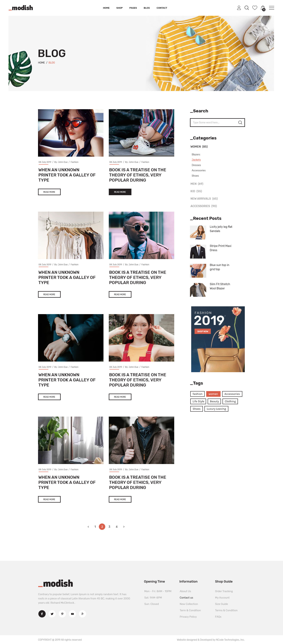
Task: Click the sidebar search input field
Action: (x=214, y=122)
